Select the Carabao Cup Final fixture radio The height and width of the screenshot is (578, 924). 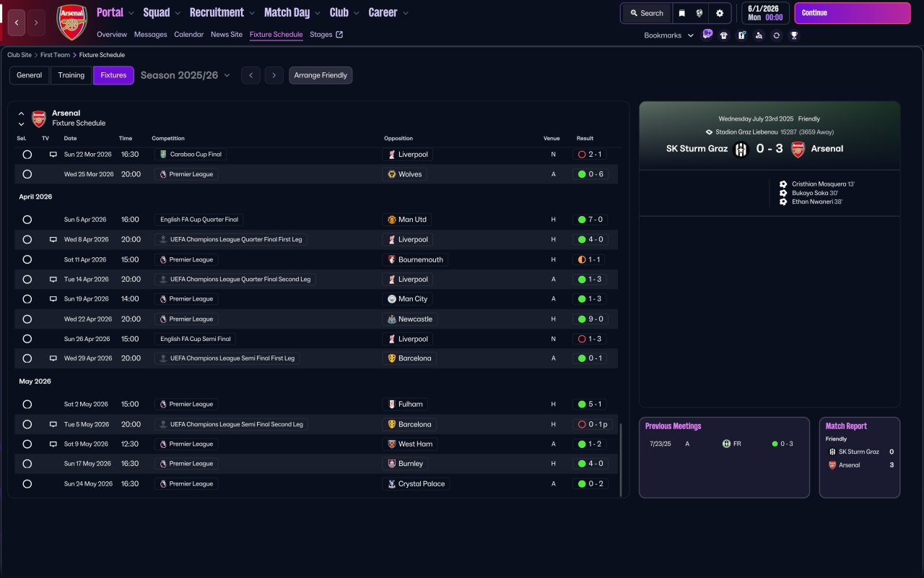pyautogui.click(x=27, y=155)
